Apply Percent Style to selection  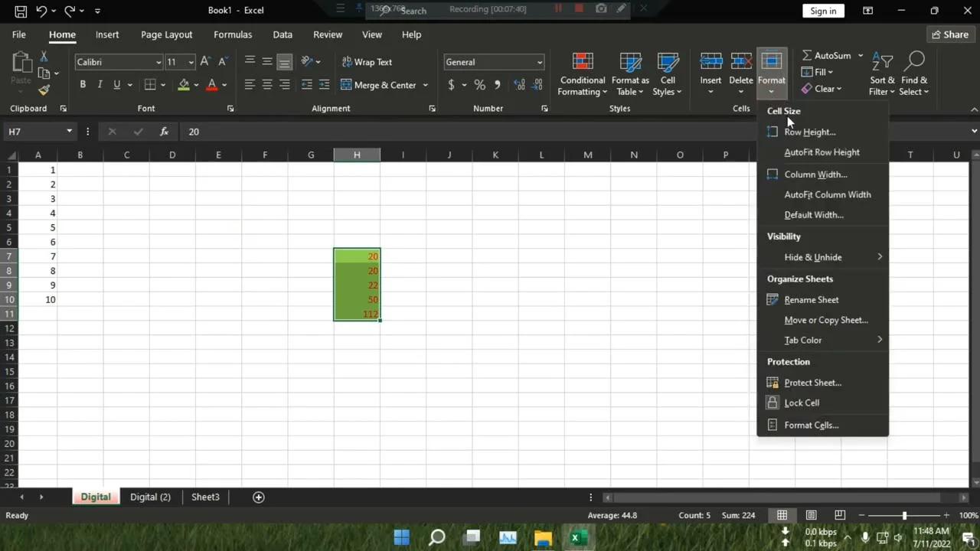click(x=479, y=85)
